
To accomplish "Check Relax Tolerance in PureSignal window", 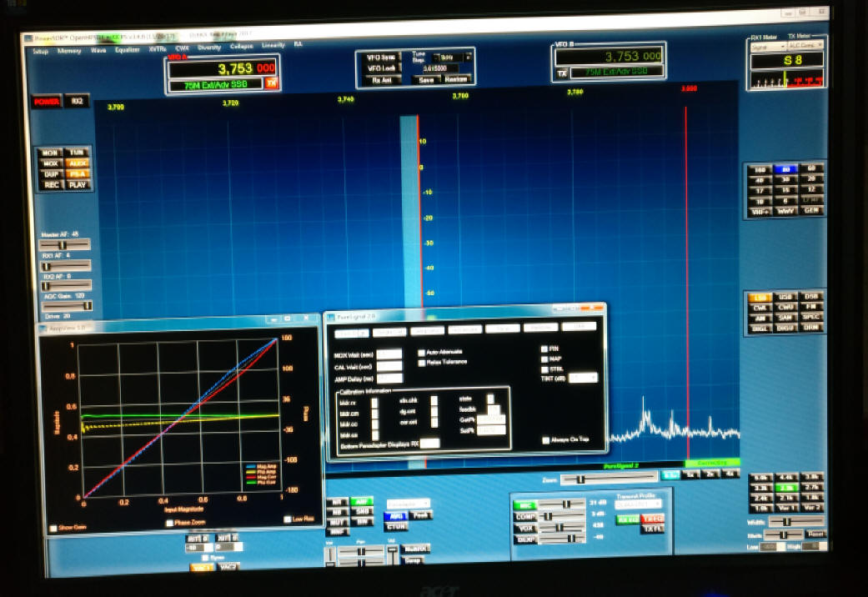I will click(422, 364).
